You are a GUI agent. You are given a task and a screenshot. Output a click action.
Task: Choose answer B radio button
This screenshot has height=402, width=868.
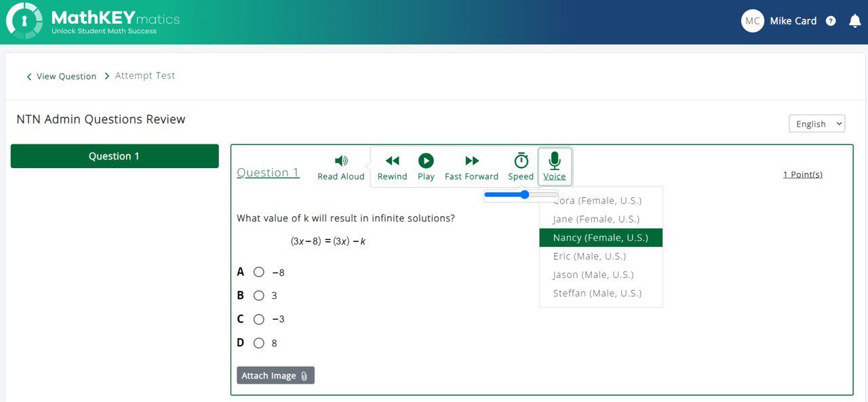[258, 296]
